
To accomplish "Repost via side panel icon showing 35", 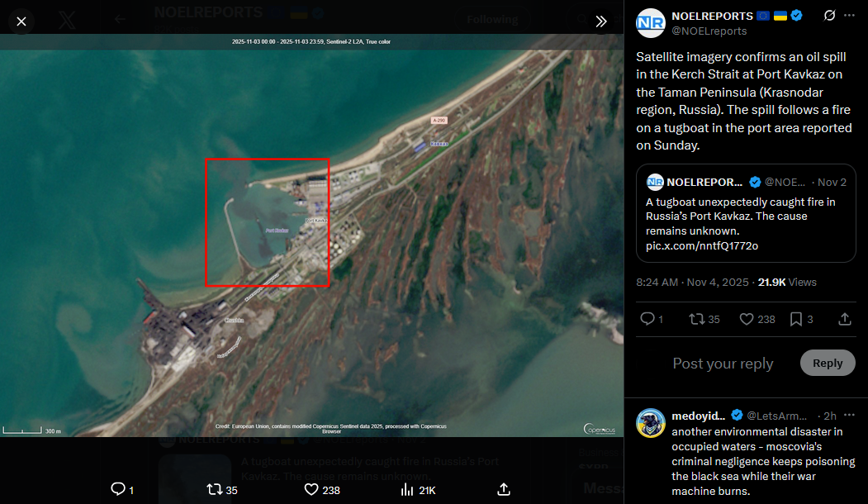I will 696,319.
